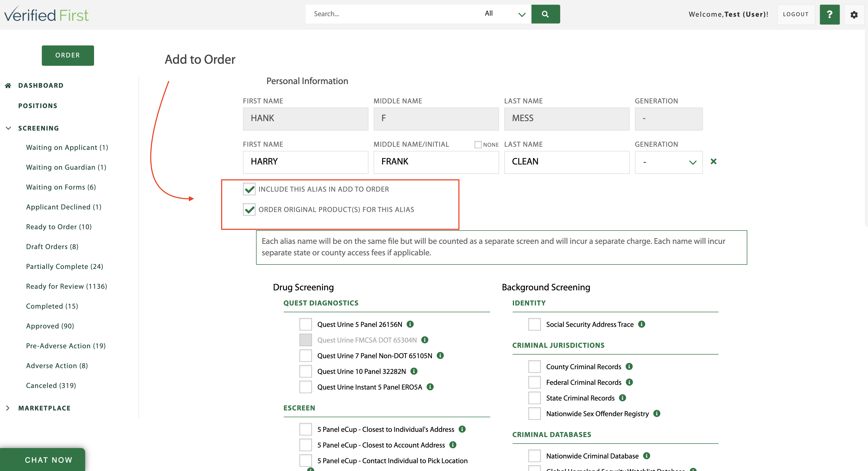Show info for Quest Urine 10 Panel 32282N
Viewport: 868px width, 471px height.
pyautogui.click(x=414, y=371)
